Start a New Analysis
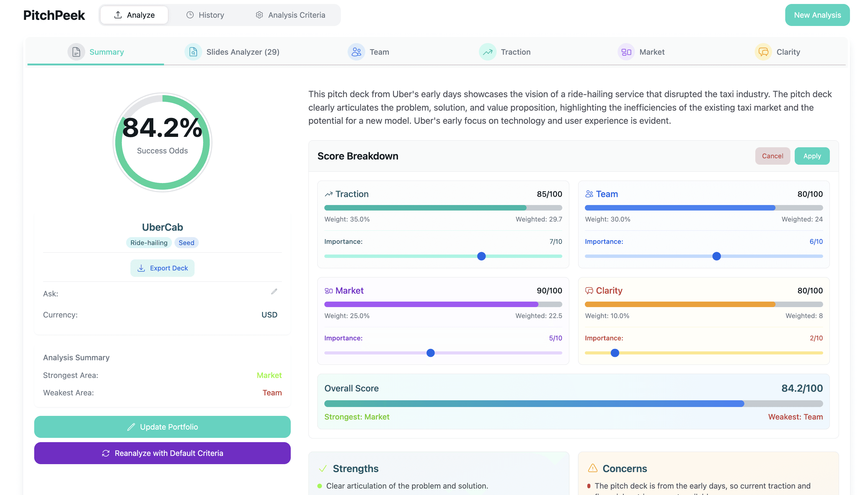The height and width of the screenshot is (495, 868). 817,15
